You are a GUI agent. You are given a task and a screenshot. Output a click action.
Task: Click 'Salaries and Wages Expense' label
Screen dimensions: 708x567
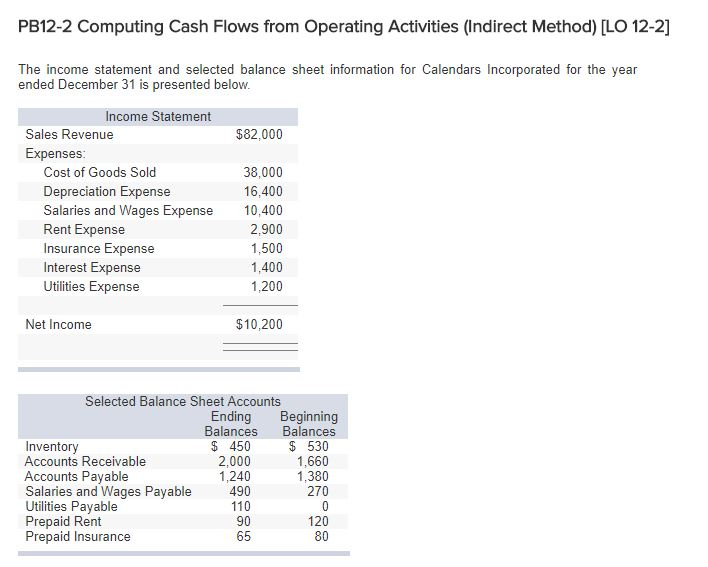pyautogui.click(x=128, y=210)
